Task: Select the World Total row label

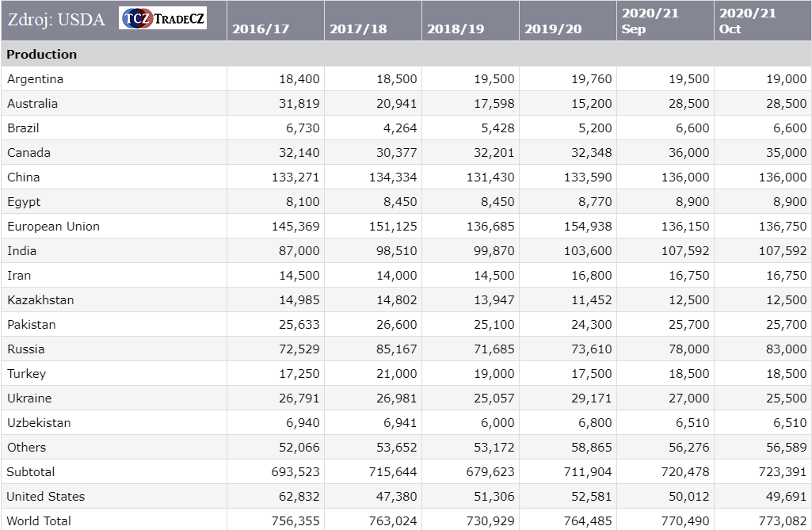Action: (39, 521)
